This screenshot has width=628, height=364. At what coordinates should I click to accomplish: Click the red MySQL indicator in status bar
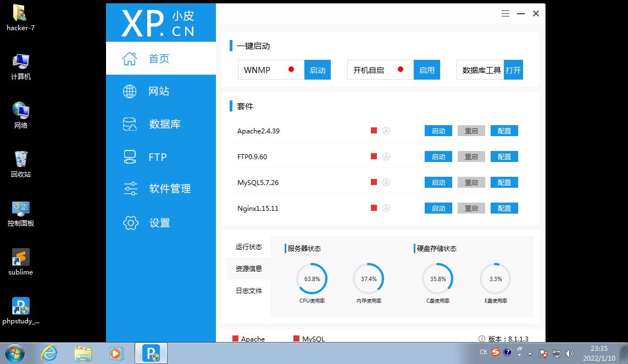click(296, 338)
